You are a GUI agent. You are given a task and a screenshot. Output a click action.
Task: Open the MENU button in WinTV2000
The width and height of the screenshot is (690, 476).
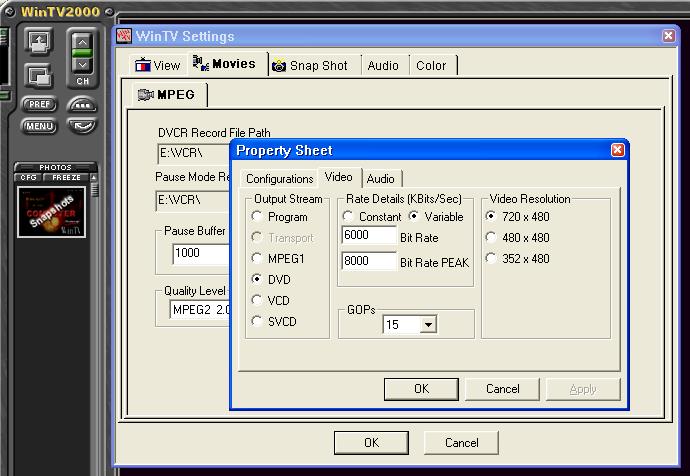pos(39,126)
